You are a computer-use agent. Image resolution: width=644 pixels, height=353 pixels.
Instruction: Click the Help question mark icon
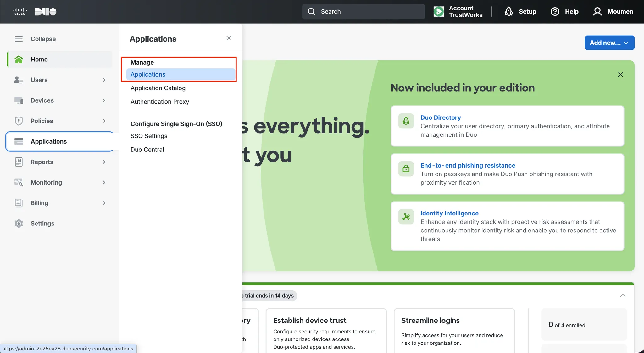(x=555, y=12)
